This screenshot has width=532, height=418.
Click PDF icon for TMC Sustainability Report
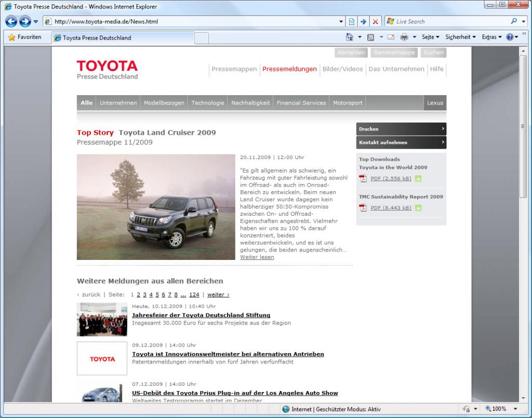click(x=363, y=208)
